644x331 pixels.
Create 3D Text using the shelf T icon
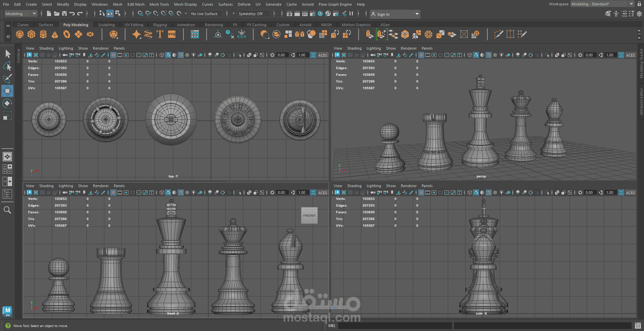pyautogui.click(x=160, y=34)
